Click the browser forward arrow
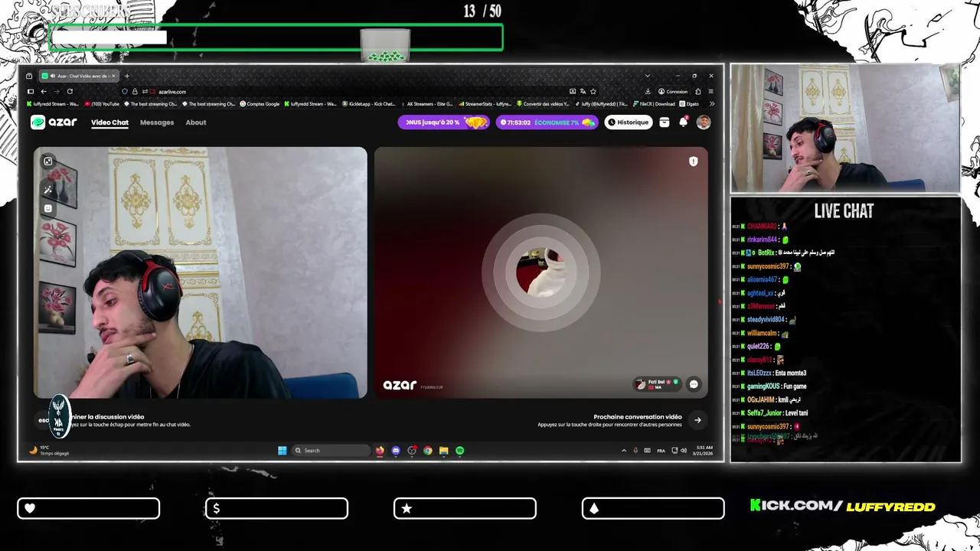The width and height of the screenshot is (980, 551). [x=57, y=91]
